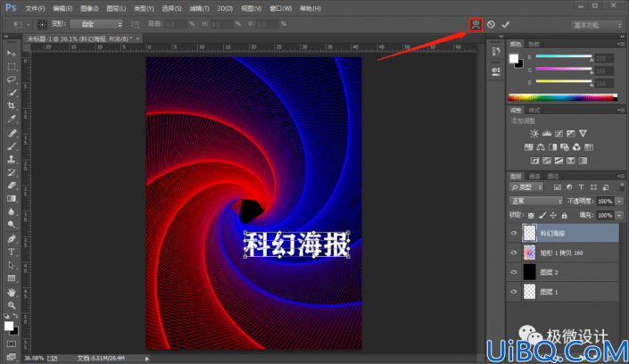The height and width of the screenshot is (364, 629).
Task: Open the fill slider arrow
Action: (620, 216)
